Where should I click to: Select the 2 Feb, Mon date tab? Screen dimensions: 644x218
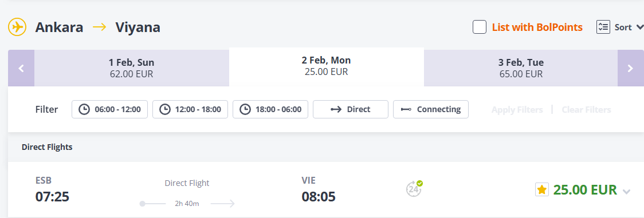326,66
